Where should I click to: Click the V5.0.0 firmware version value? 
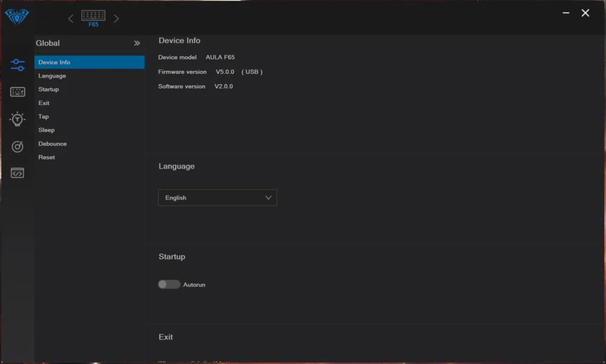tap(225, 72)
